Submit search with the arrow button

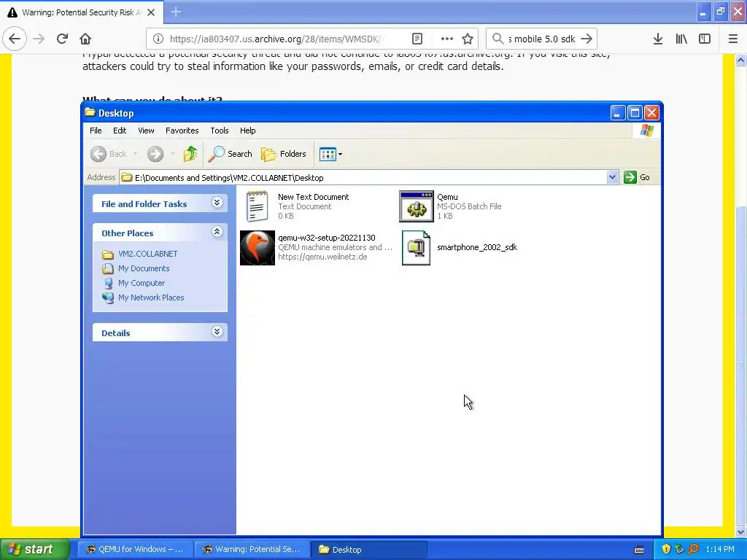(x=587, y=39)
